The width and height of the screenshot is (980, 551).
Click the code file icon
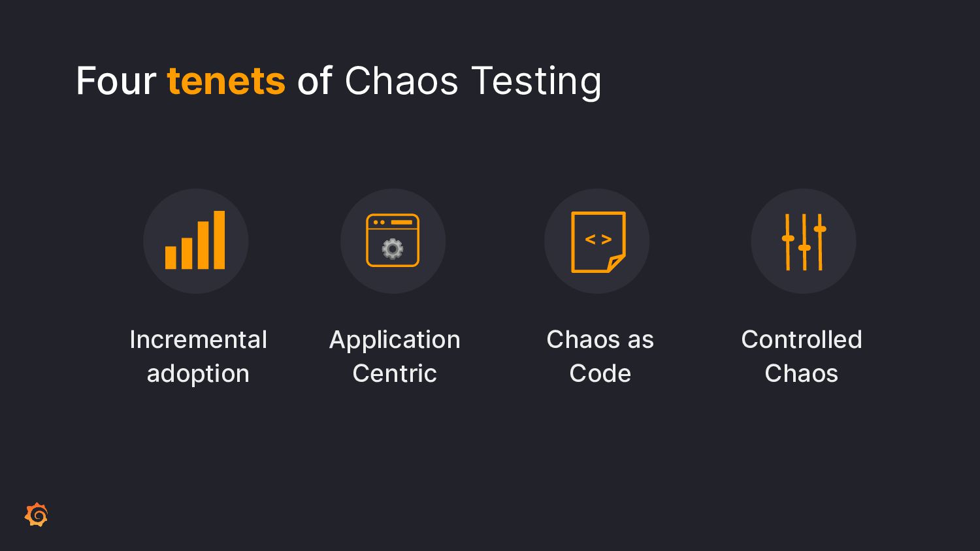click(598, 242)
